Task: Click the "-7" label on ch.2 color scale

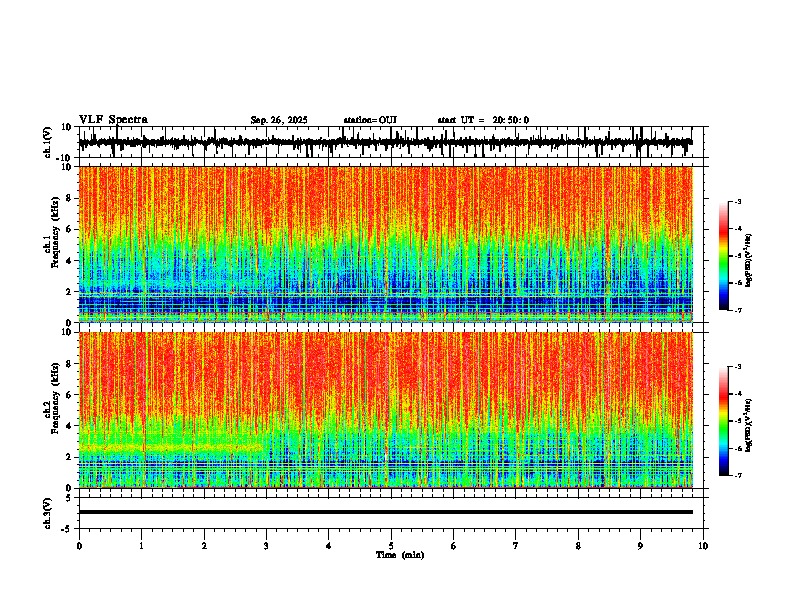Action: [737, 475]
